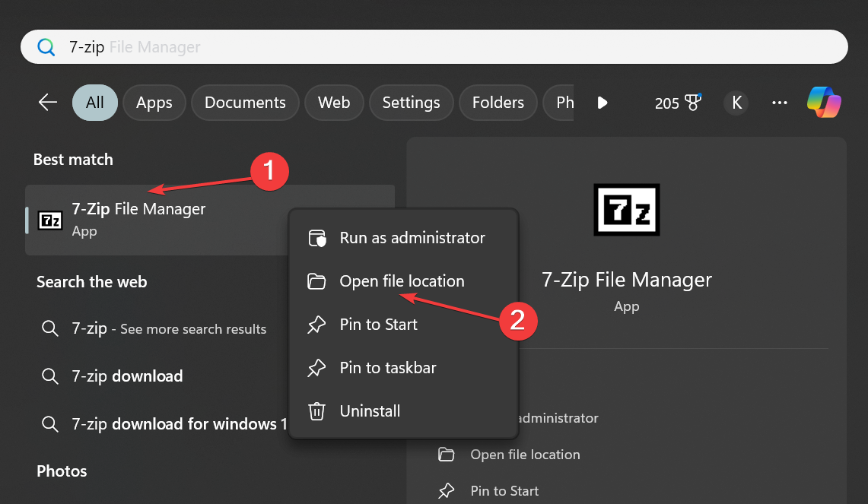Choose Pin to Start in the context menu
The image size is (868, 504).
pyautogui.click(x=378, y=325)
